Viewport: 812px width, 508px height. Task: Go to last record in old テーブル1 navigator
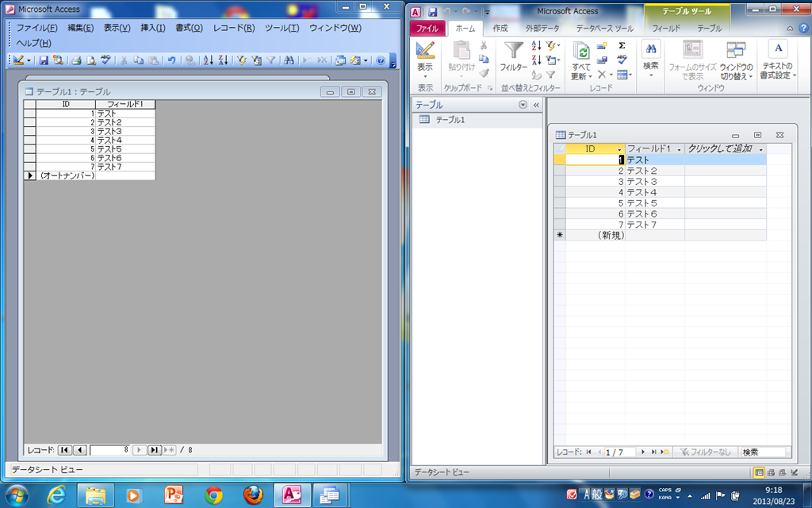(154, 450)
